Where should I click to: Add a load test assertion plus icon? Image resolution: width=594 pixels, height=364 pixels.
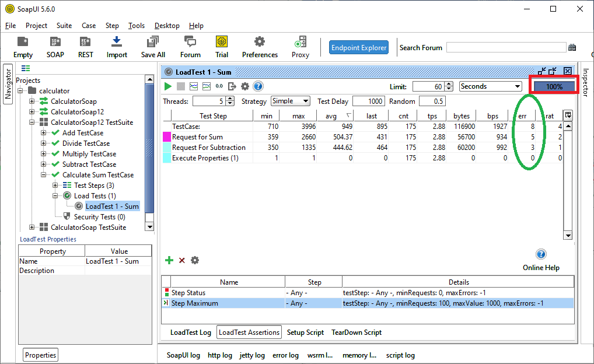coord(169,260)
